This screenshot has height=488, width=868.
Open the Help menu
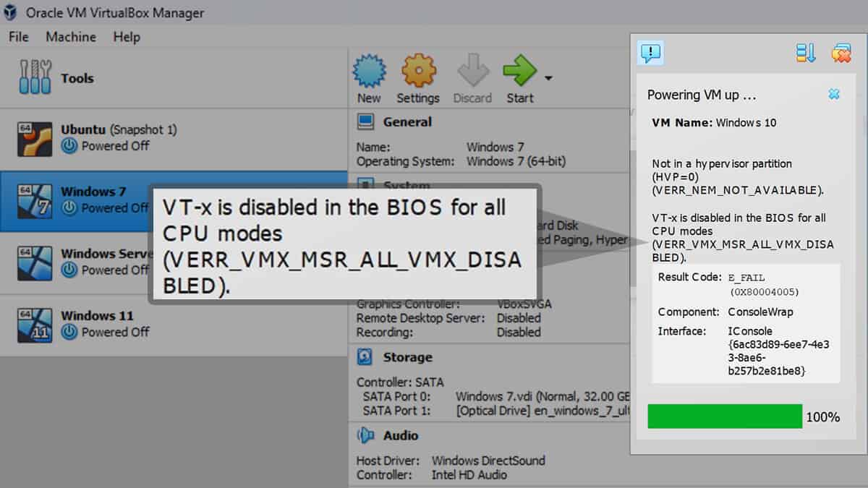tap(127, 37)
